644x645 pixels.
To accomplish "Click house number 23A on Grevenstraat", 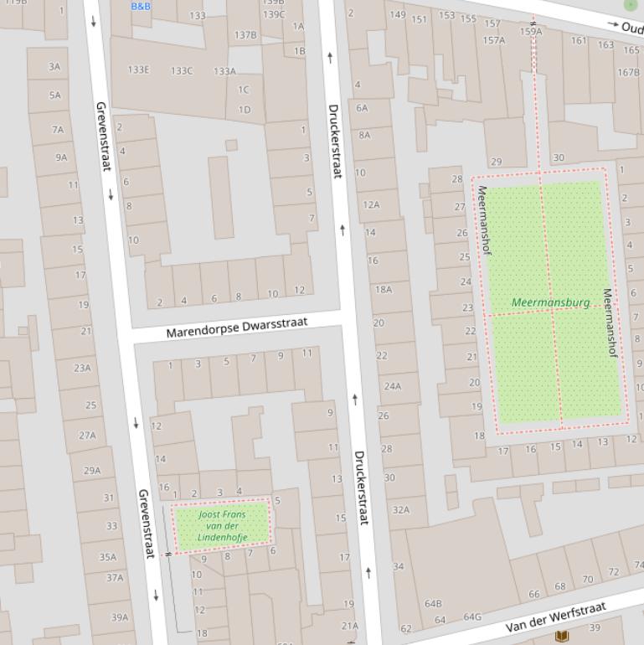I will pos(82,368).
